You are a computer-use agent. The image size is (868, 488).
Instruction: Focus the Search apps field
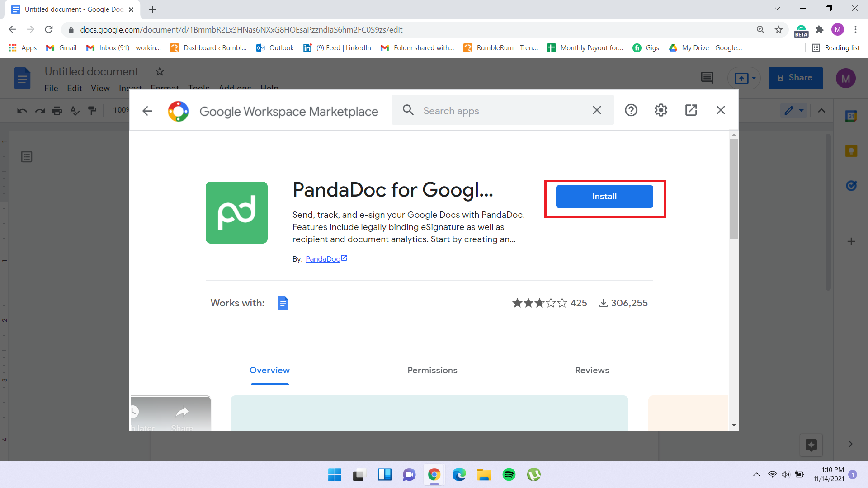coord(503,111)
